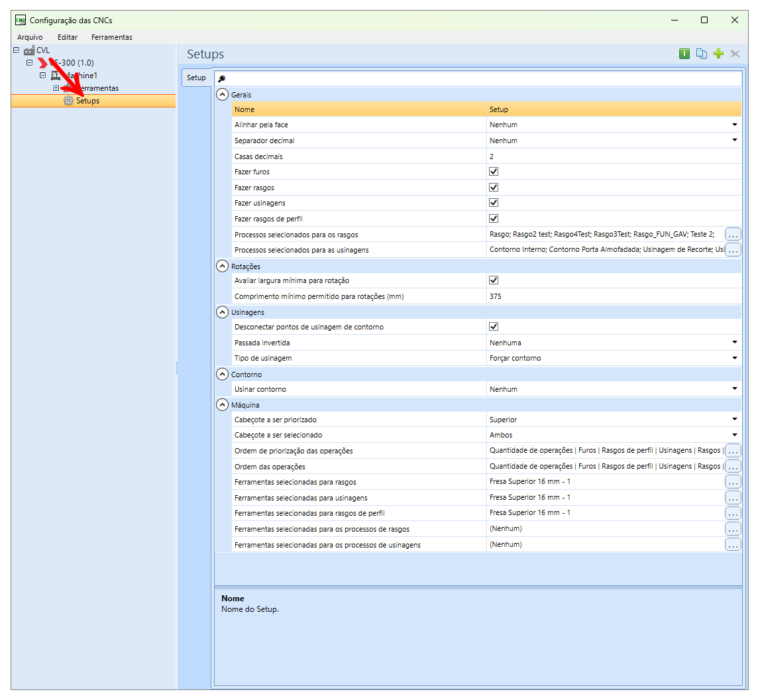
Task: Collapse the CVL tree node
Action: pos(17,50)
